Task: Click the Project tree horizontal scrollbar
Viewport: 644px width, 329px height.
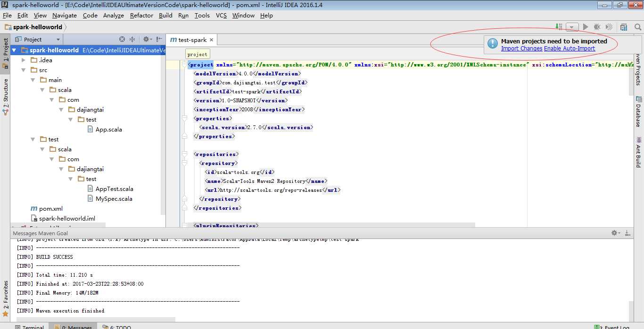Action: point(58,225)
